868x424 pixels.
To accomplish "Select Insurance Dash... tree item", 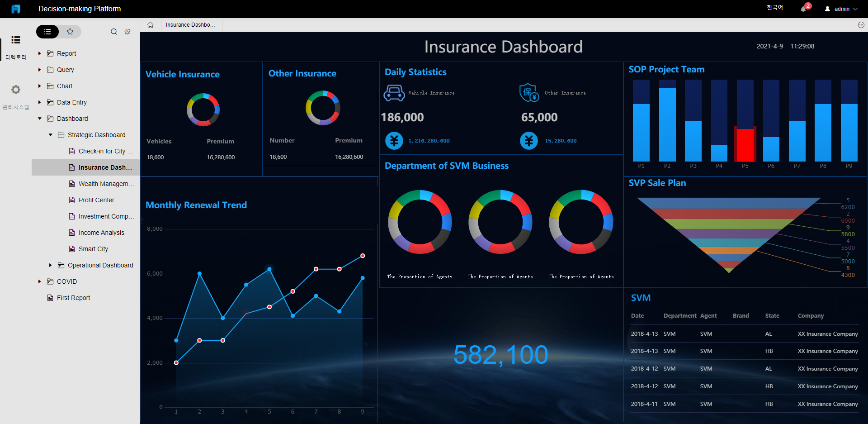I will 86,167.
